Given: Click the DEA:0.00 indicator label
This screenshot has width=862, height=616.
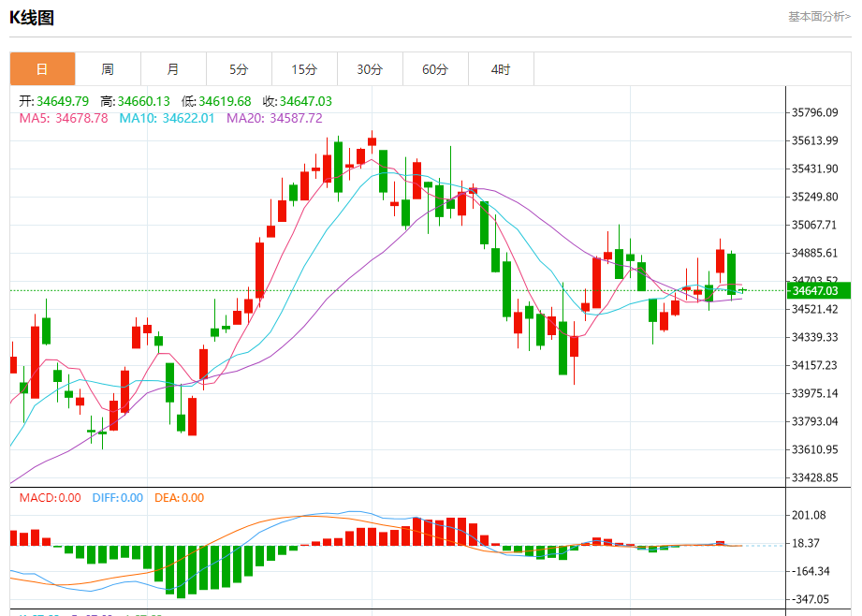Looking at the screenshot, I should click(179, 498).
